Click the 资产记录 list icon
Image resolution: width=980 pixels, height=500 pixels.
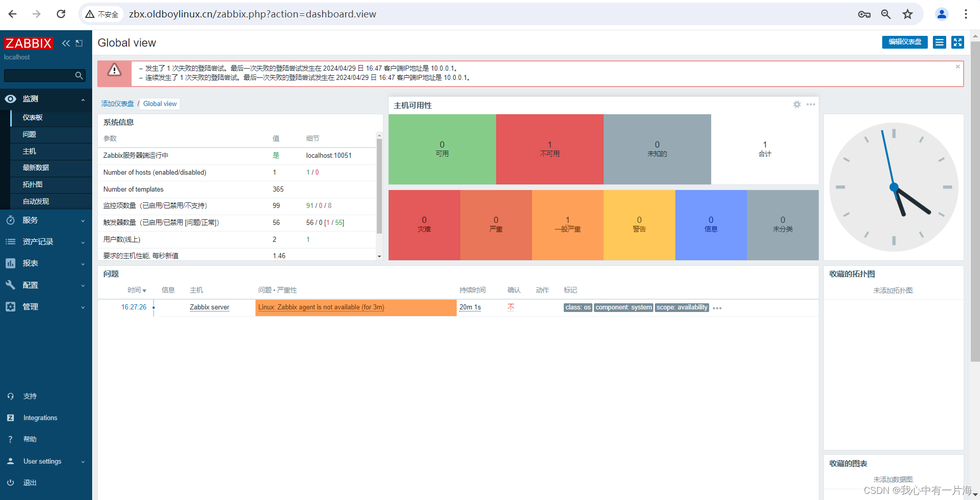[x=10, y=242]
